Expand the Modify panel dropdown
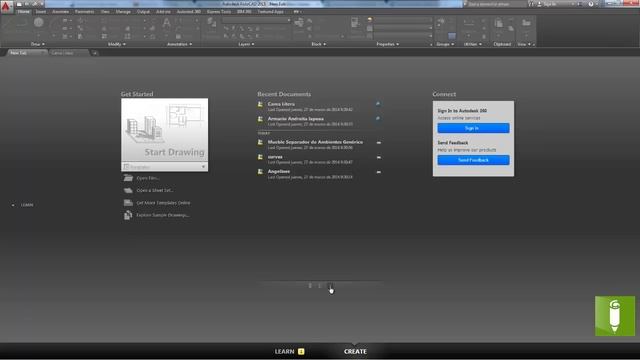 (117, 44)
